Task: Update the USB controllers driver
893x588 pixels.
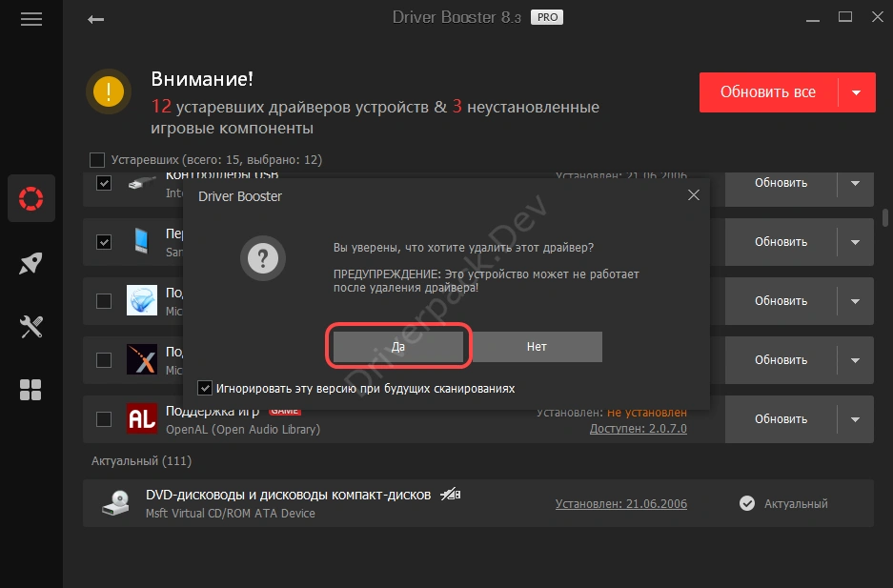Action: (781, 183)
